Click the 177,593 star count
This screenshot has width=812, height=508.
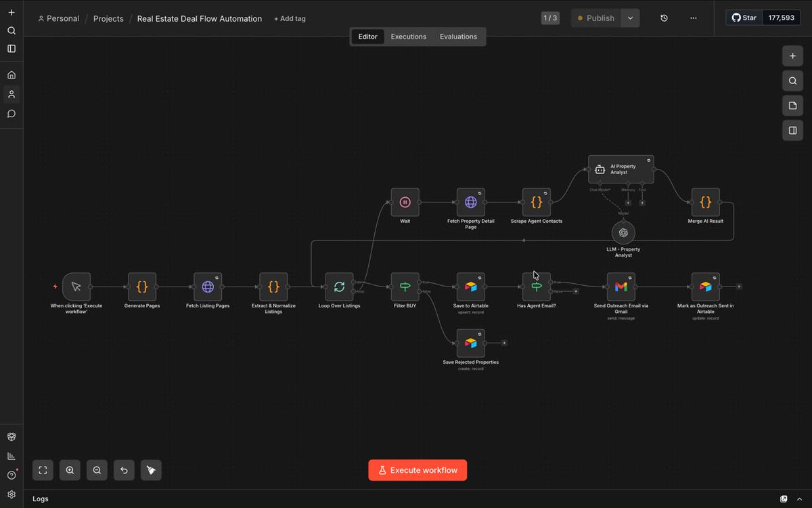tap(782, 18)
